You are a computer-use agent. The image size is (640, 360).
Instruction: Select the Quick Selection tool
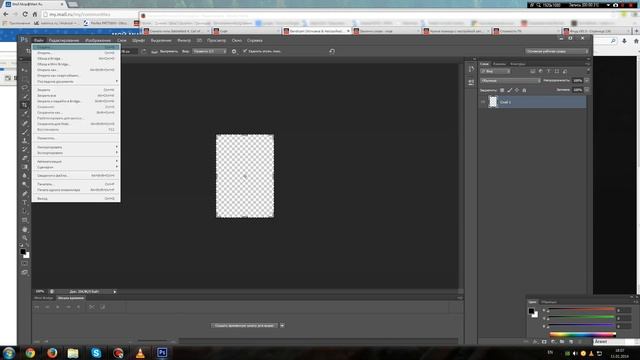point(24,96)
